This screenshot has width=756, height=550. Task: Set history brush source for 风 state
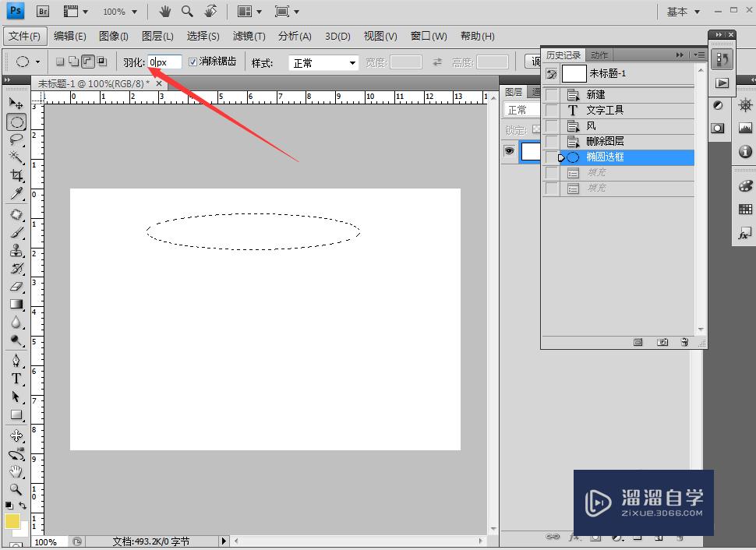[x=551, y=125]
